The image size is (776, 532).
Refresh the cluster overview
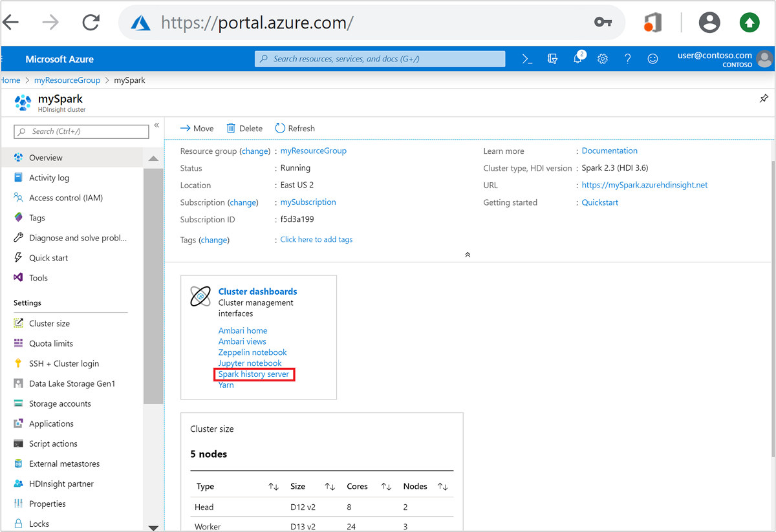coord(295,128)
